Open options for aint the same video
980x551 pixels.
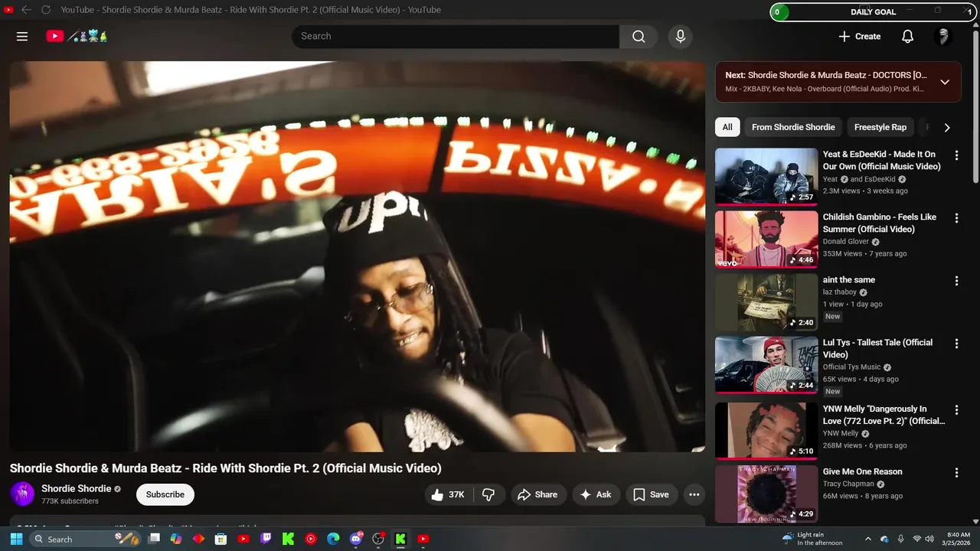pyautogui.click(x=956, y=281)
